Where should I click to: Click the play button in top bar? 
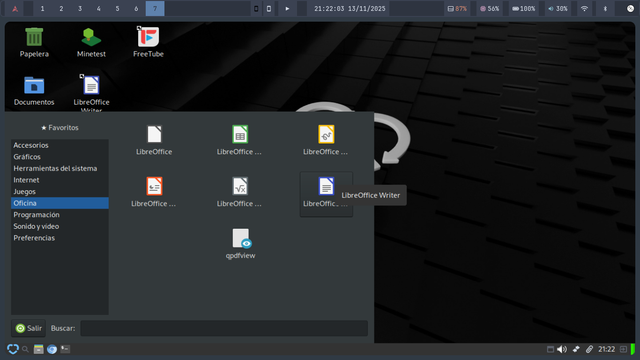coord(287,9)
